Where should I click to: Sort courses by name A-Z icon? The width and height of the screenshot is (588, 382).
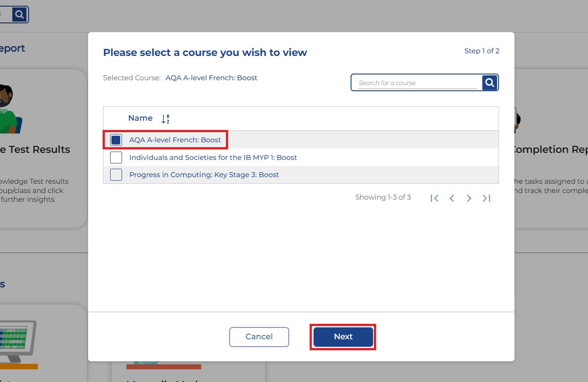tap(165, 119)
